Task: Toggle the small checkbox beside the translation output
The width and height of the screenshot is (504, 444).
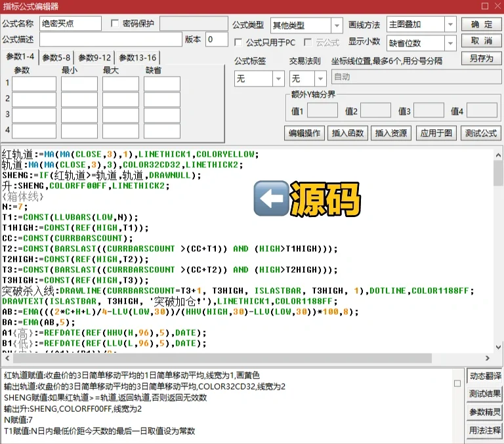Action: 457,384
